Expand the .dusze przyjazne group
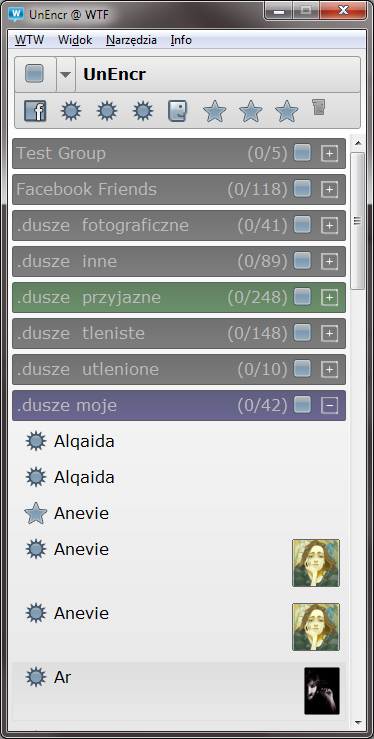374x739 pixels. [x=330, y=297]
